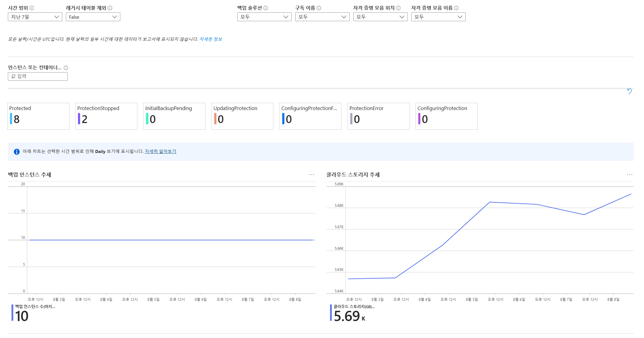Expand the 자격 증명 모음 이름 dropdown
The width and height of the screenshot is (644, 338).
438,17
